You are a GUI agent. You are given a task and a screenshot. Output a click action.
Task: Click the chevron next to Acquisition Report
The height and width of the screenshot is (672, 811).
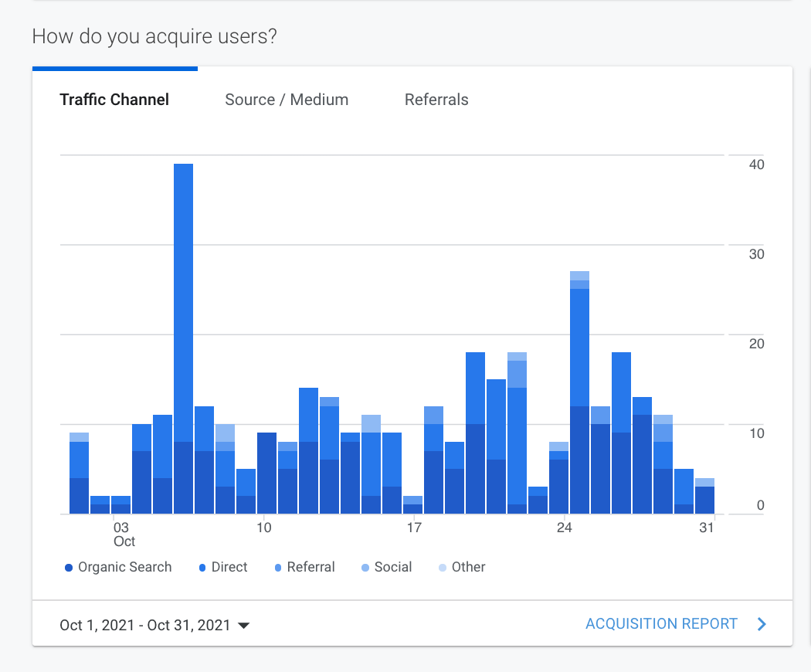(762, 624)
